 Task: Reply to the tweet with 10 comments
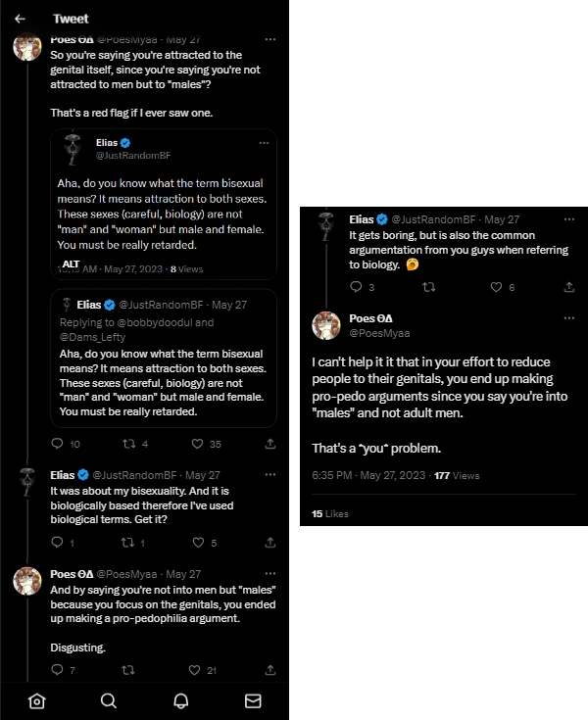click(x=60, y=444)
